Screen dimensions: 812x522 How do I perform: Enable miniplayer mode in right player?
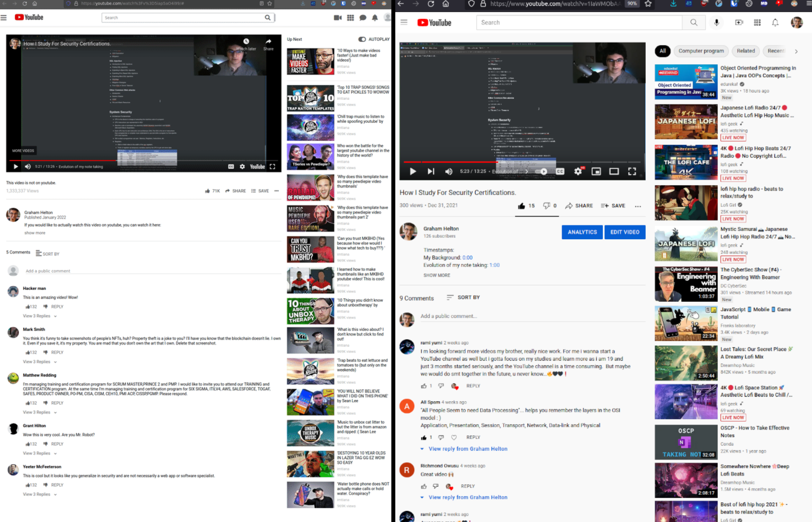click(596, 171)
